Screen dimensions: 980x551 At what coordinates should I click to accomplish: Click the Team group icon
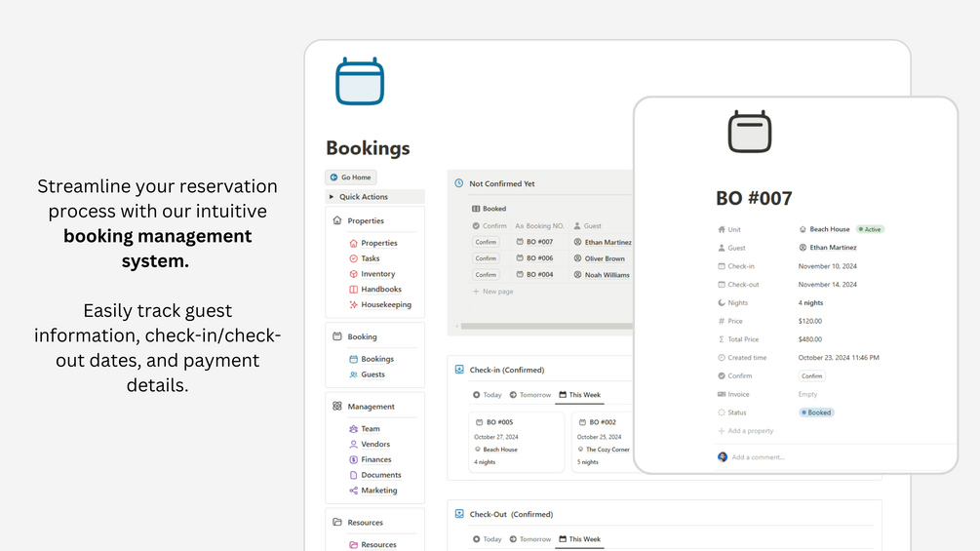coord(353,429)
